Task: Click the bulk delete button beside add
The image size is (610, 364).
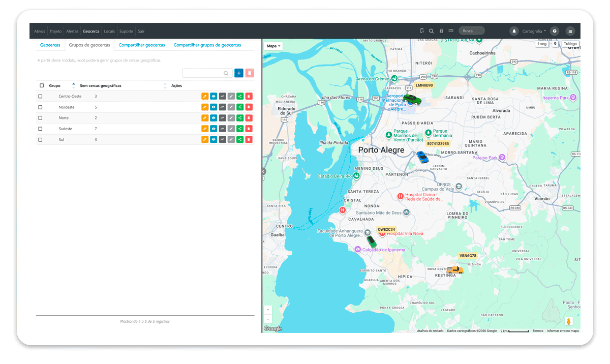Action: tap(249, 73)
